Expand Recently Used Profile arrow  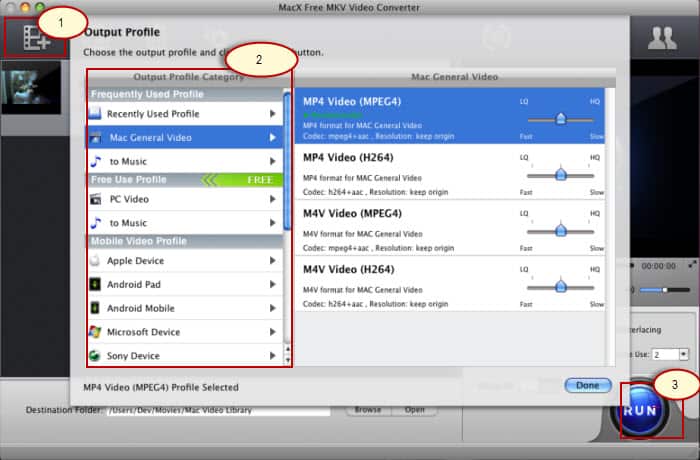tap(272, 114)
